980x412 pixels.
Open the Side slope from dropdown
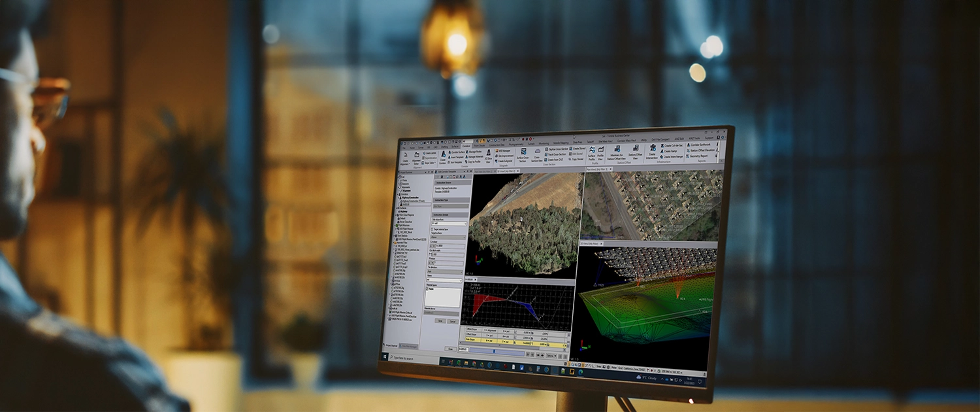(450, 224)
